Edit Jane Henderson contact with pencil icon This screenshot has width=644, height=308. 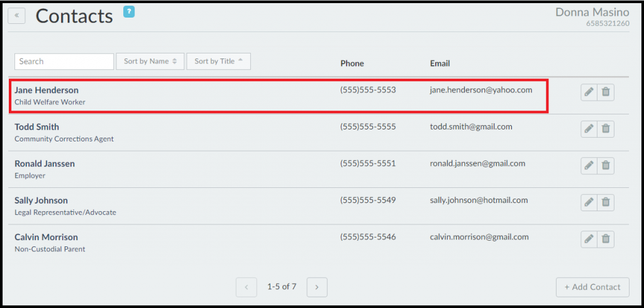[x=589, y=92]
